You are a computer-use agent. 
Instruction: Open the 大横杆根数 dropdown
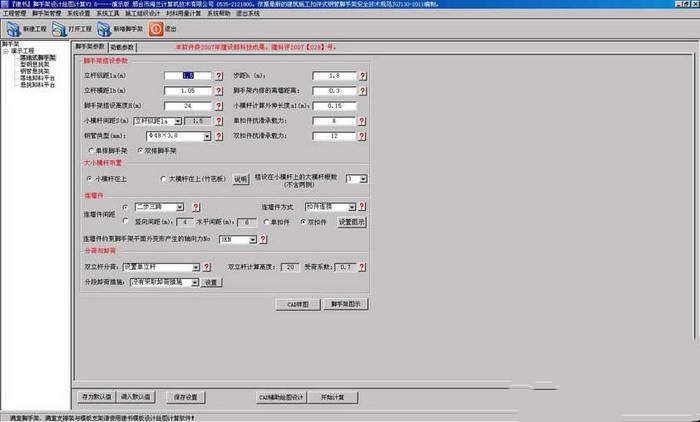click(363, 179)
